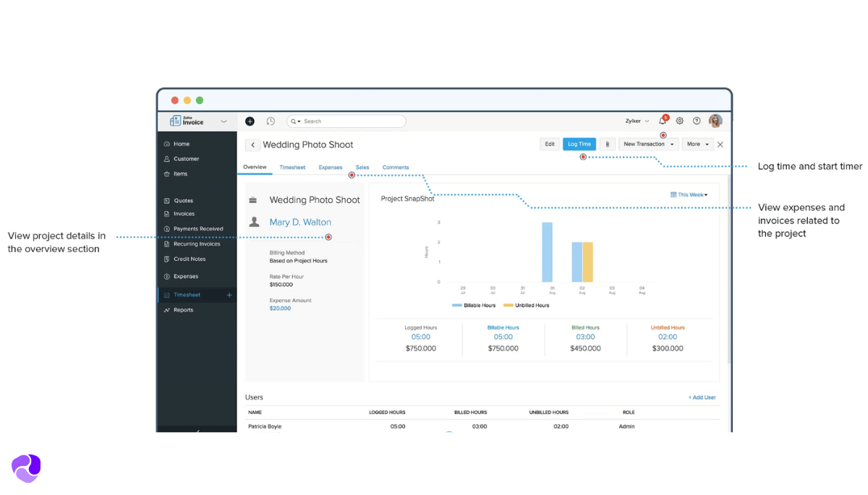868x495 pixels.
Task: Open Mary D. Walton customer link
Action: pos(300,223)
